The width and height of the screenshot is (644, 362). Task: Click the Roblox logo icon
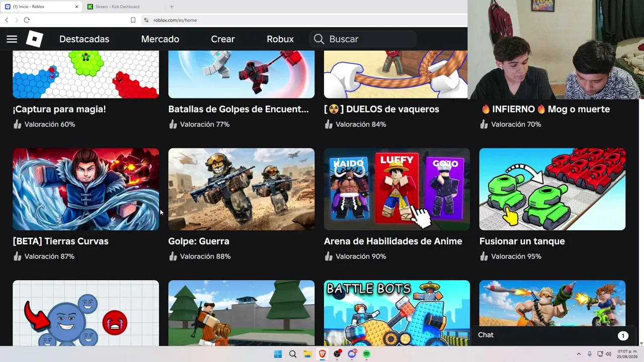pyautogui.click(x=35, y=39)
